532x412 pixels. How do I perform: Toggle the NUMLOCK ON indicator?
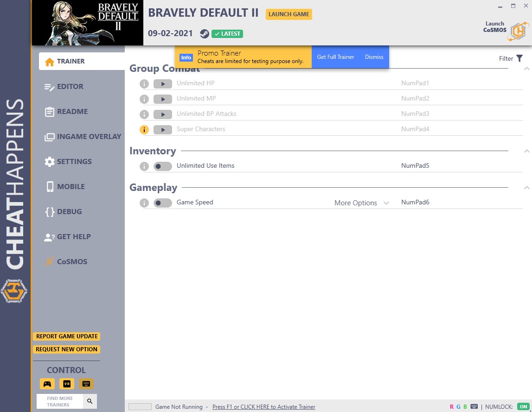click(523, 406)
